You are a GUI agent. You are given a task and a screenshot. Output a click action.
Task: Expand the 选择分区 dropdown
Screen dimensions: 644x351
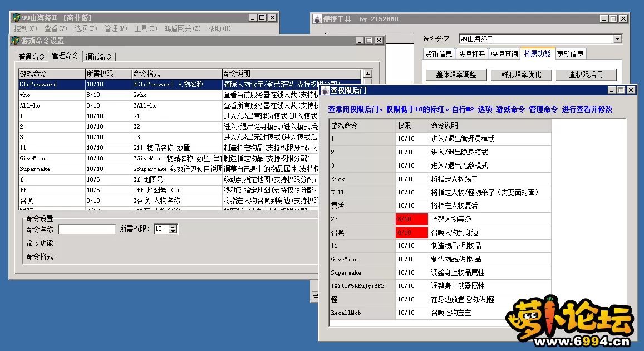(x=617, y=39)
